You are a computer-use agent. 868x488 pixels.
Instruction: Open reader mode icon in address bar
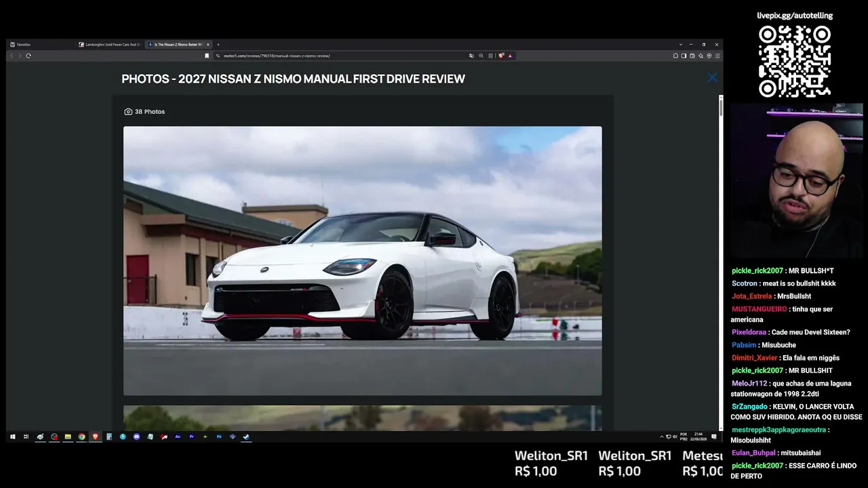click(491, 56)
